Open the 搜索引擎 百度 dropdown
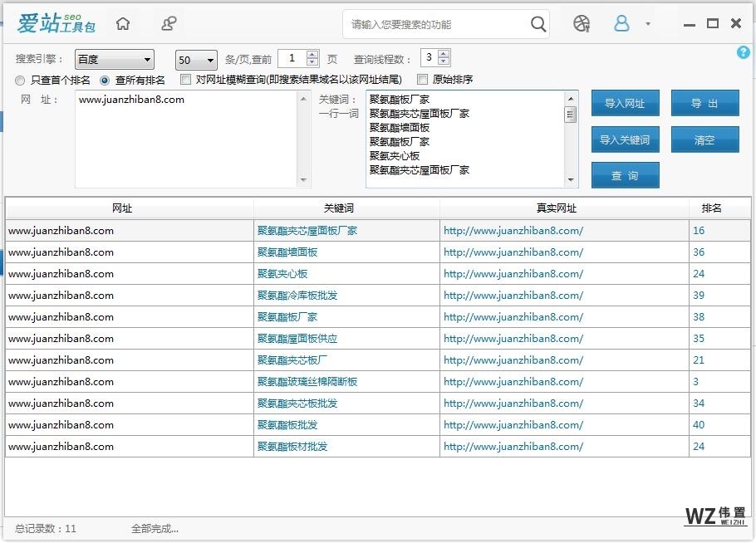The image size is (756, 543). [114, 60]
